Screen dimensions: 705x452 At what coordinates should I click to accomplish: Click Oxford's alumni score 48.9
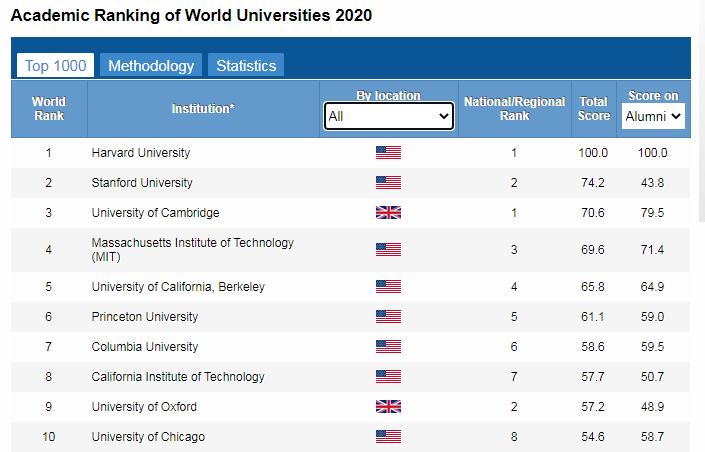[652, 407]
